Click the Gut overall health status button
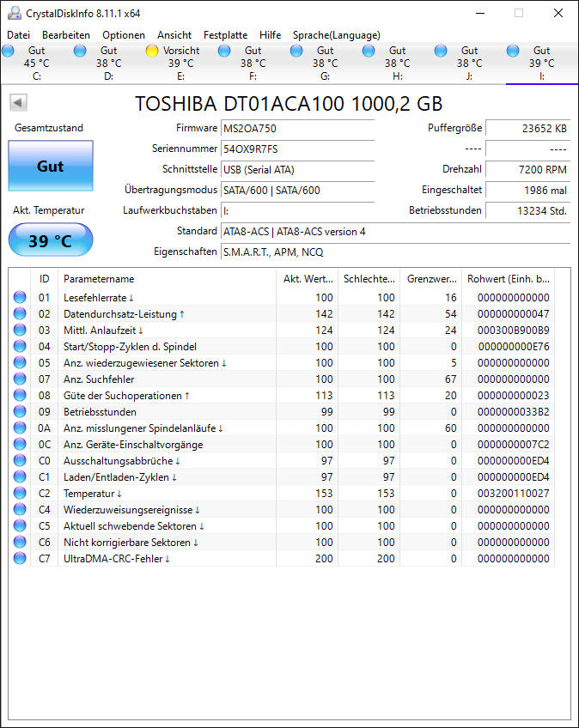Image resolution: width=579 pixels, height=728 pixels. coord(51,166)
